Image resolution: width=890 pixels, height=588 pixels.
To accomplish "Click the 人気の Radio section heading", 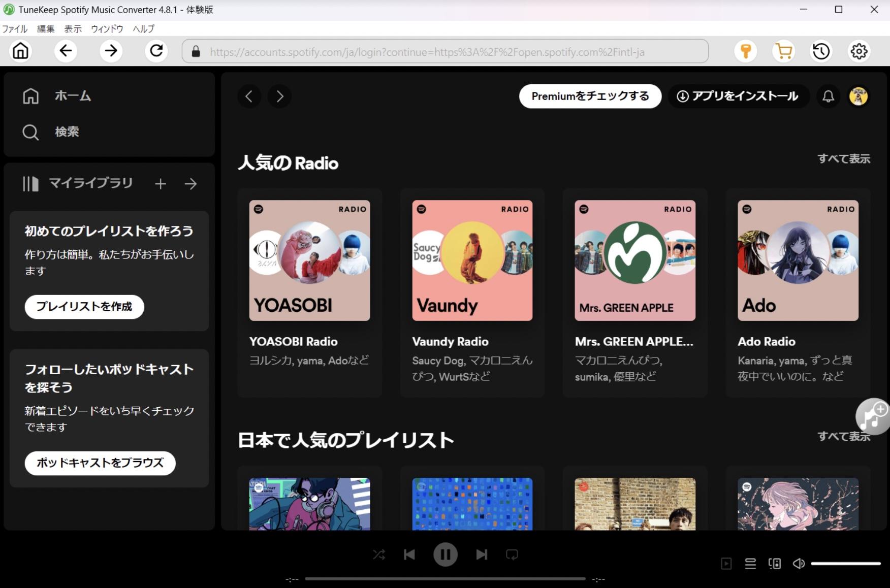I will 288,163.
